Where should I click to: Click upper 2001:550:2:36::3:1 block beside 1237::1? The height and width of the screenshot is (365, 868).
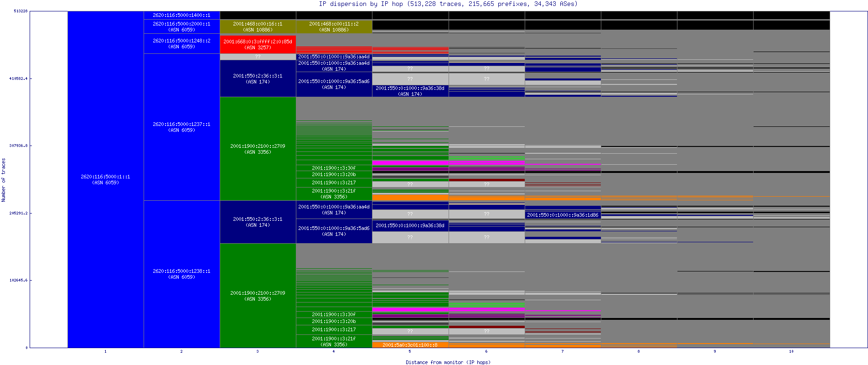[x=258, y=78]
